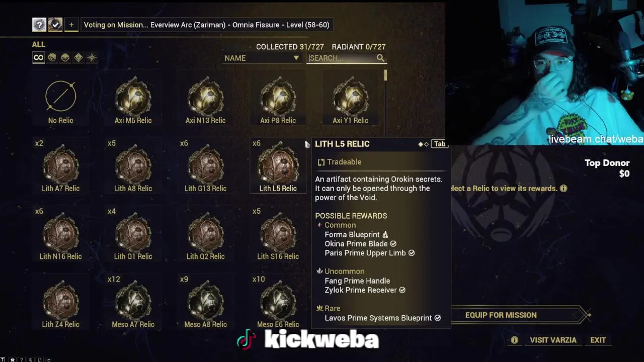Select the No Relic option
Image resolution: width=644 pixels, height=362 pixels.
60,101
